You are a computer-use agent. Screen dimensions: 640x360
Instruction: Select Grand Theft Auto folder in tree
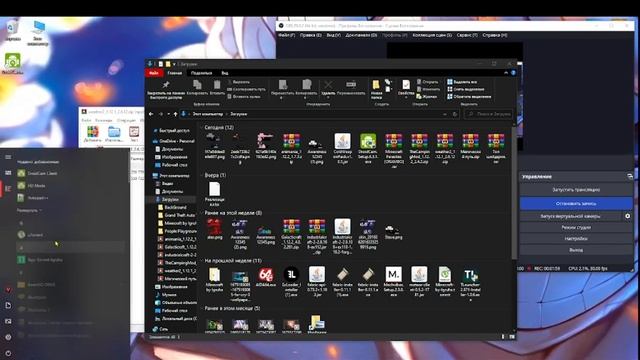(177, 215)
